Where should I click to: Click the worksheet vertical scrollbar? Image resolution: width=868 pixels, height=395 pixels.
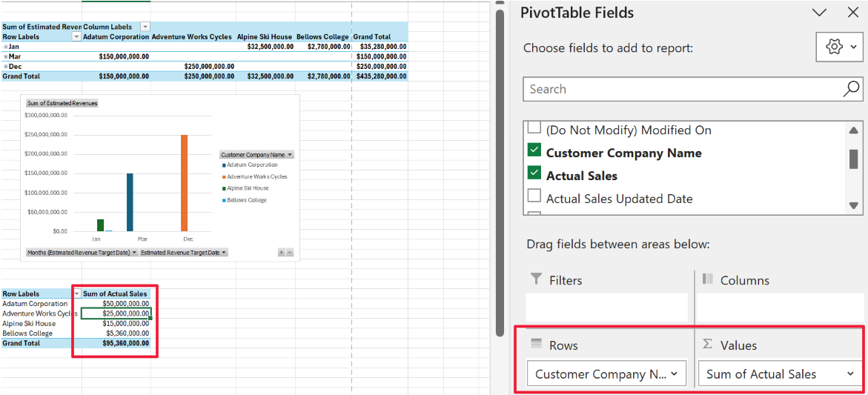(x=500, y=171)
